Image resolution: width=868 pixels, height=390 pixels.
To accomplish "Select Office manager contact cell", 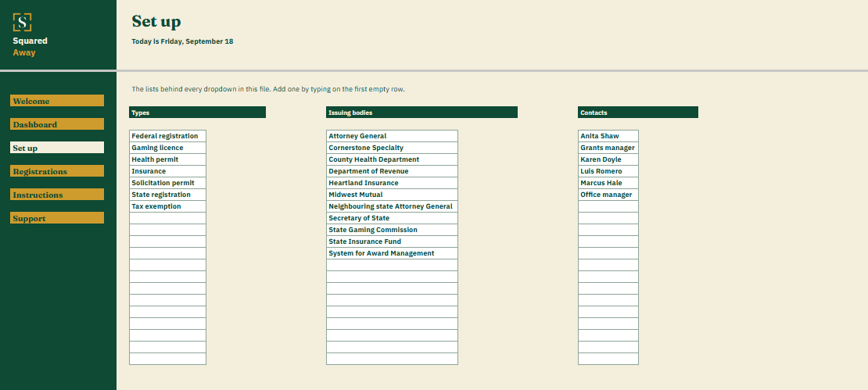I will click(x=608, y=195).
